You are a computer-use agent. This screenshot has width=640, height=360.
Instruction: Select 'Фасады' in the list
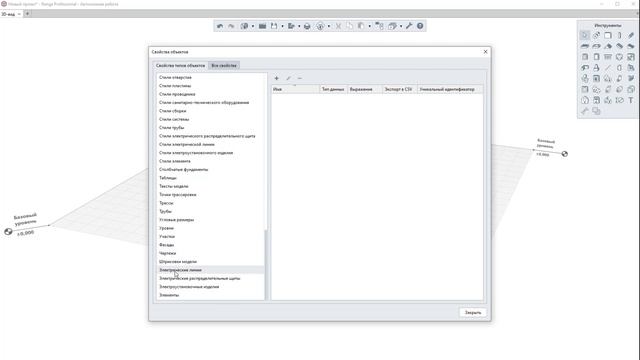(167, 244)
